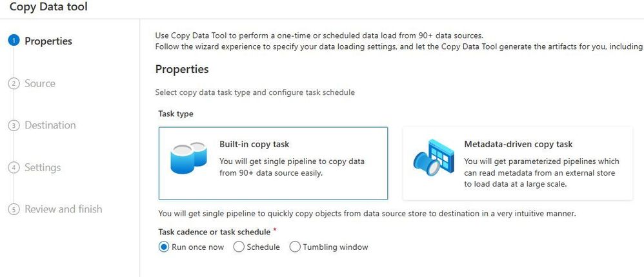This screenshot has height=277, width=644.
Task: Click the Metadata-driven copy task title
Action: coord(518,144)
